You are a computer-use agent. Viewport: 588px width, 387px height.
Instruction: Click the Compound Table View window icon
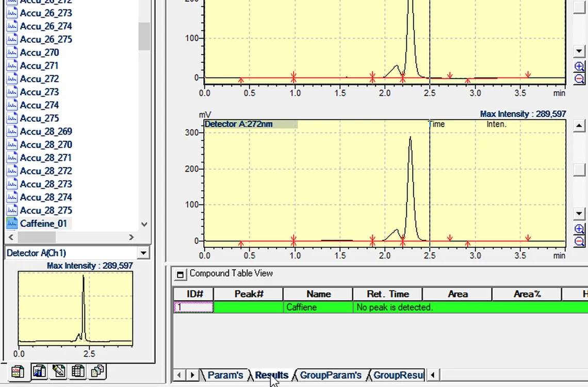pyautogui.click(x=180, y=275)
